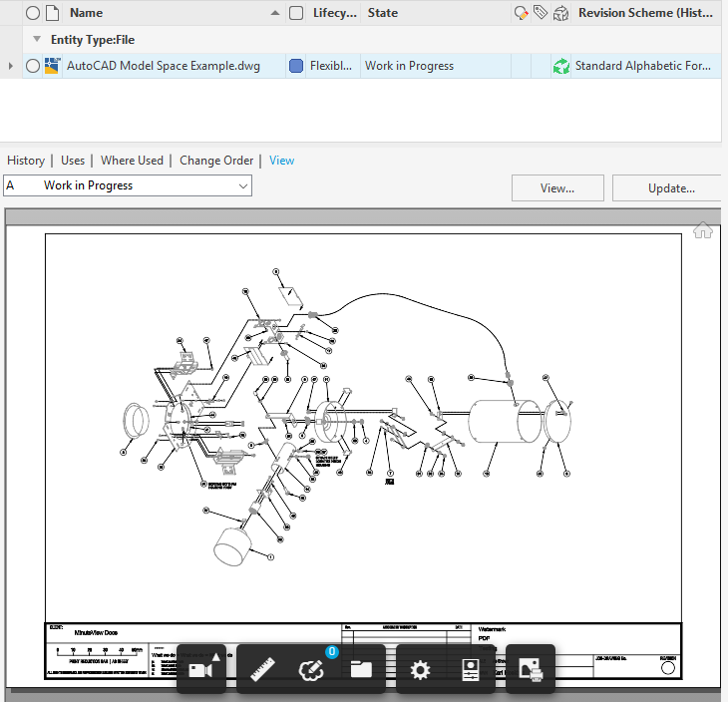Sort by the Name column header
728x702 pixels.
click(86, 13)
